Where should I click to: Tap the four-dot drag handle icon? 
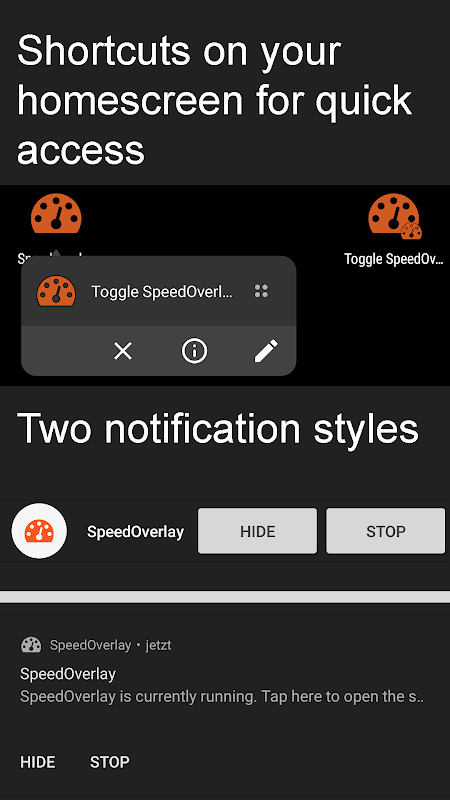261,291
